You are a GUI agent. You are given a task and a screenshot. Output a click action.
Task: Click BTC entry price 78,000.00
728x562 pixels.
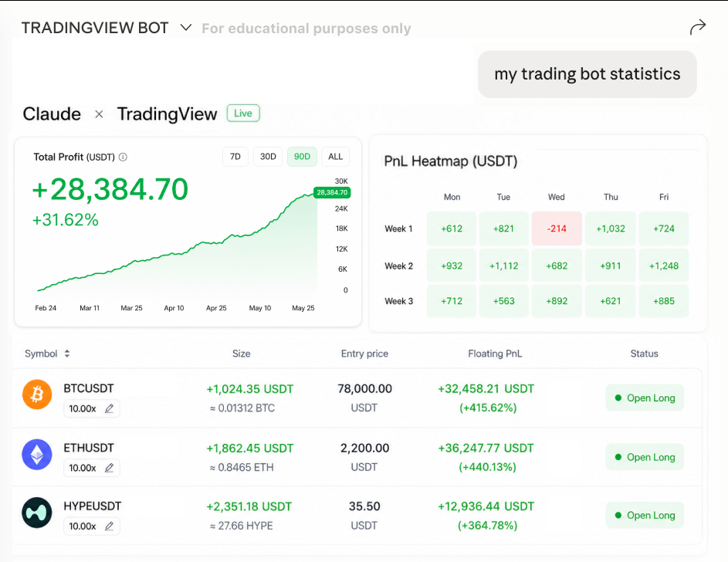click(x=365, y=388)
